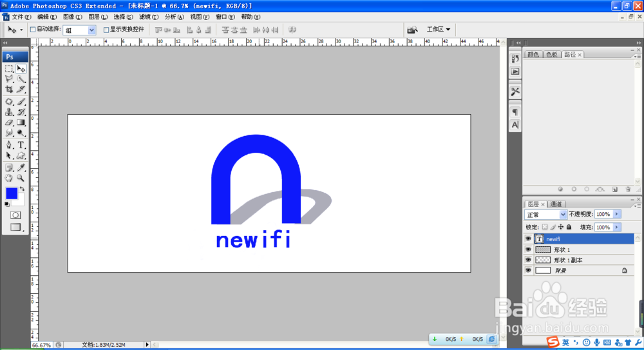Toggle lock transparent pixels
This screenshot has height=350, width=644.
pos(545,227)
